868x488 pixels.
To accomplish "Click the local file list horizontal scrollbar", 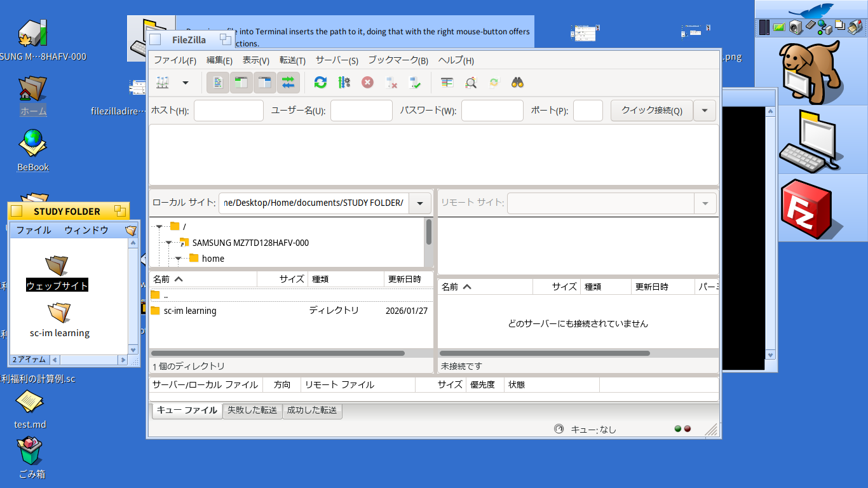I will click(278, 353).
